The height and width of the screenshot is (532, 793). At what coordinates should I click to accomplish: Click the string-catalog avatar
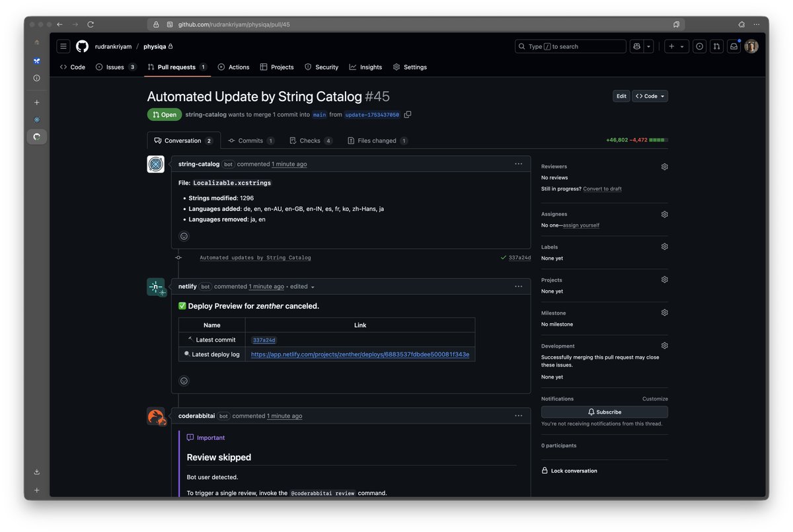click(x=155, y=164)
